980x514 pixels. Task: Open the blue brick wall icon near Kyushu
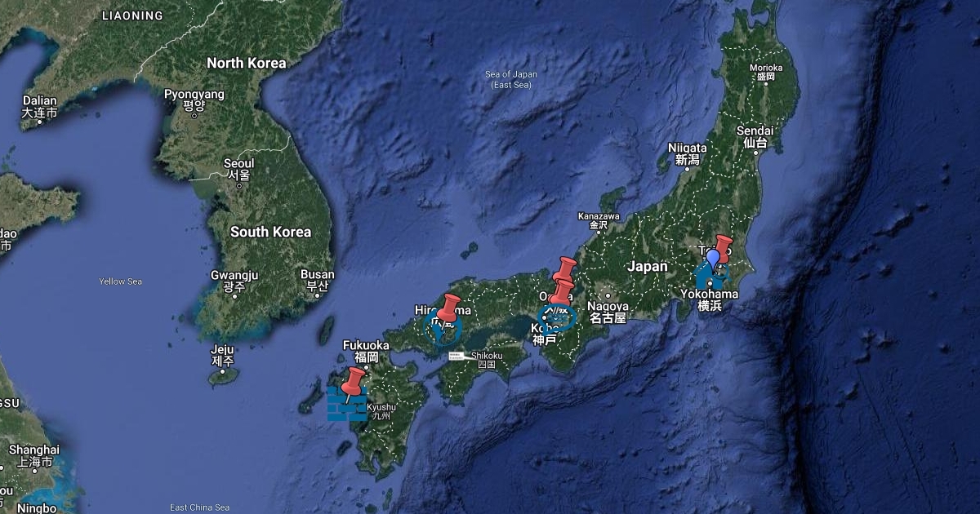pyautogui.click(x=345, y=404)
